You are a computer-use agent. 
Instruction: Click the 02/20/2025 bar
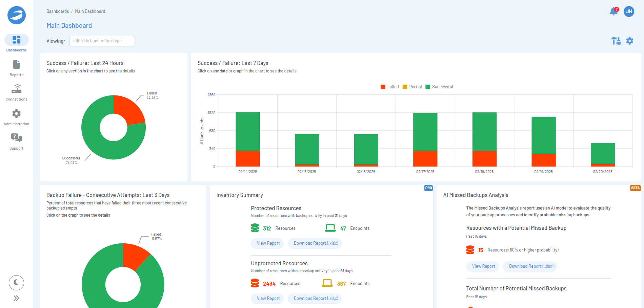pos(603,155)
